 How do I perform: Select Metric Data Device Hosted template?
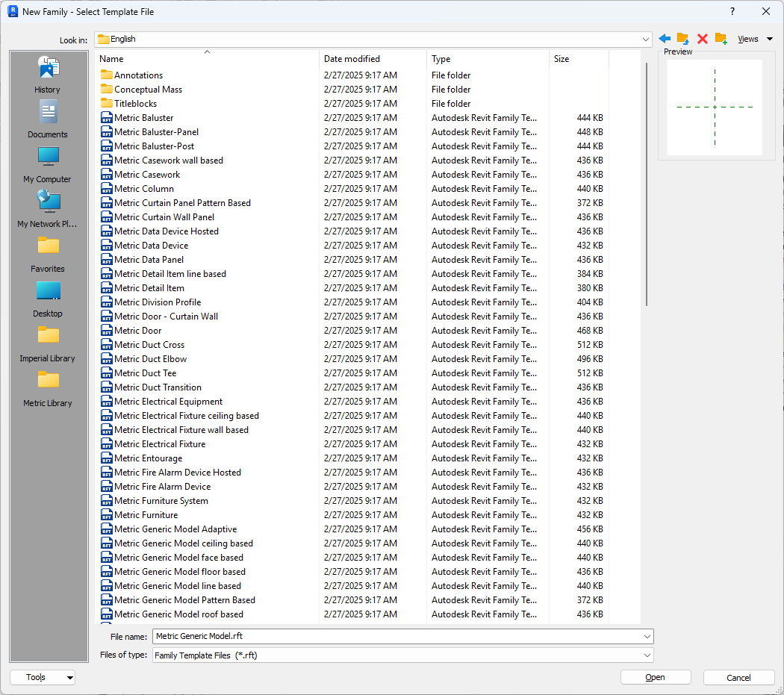tap(167, 231)
